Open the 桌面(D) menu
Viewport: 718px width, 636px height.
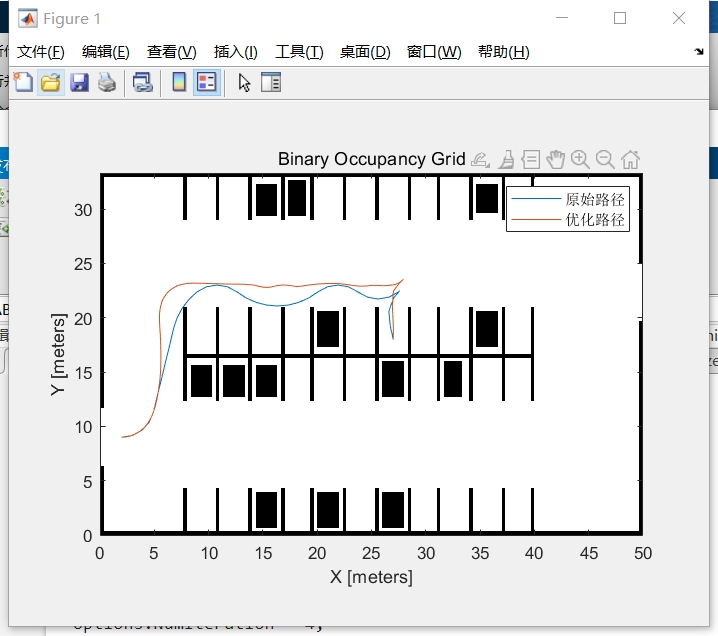coord(365,52)
